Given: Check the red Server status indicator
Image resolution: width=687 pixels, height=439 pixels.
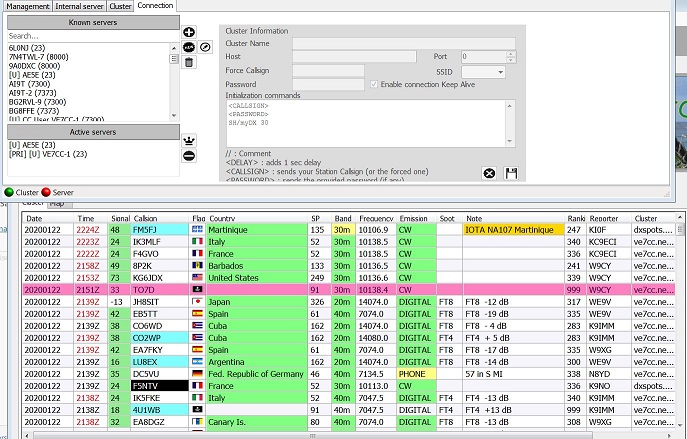Looking at the screenshot, I should pyautogui.click(x=46, y=192).
